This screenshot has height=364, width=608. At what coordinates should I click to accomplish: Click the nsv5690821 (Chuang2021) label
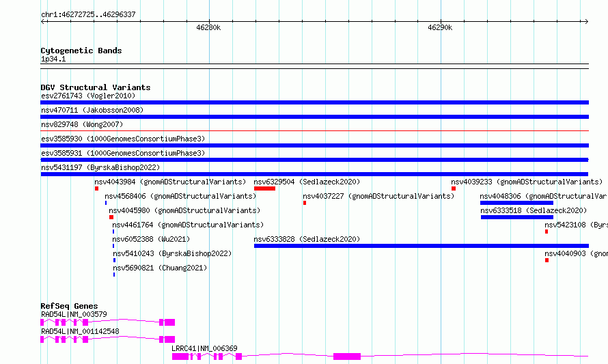click(x=160, y=268)
